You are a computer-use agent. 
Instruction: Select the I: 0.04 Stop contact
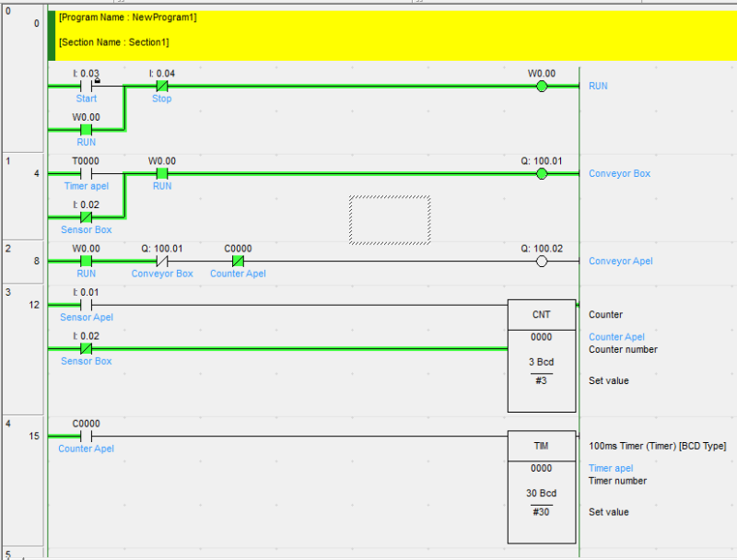162,87
